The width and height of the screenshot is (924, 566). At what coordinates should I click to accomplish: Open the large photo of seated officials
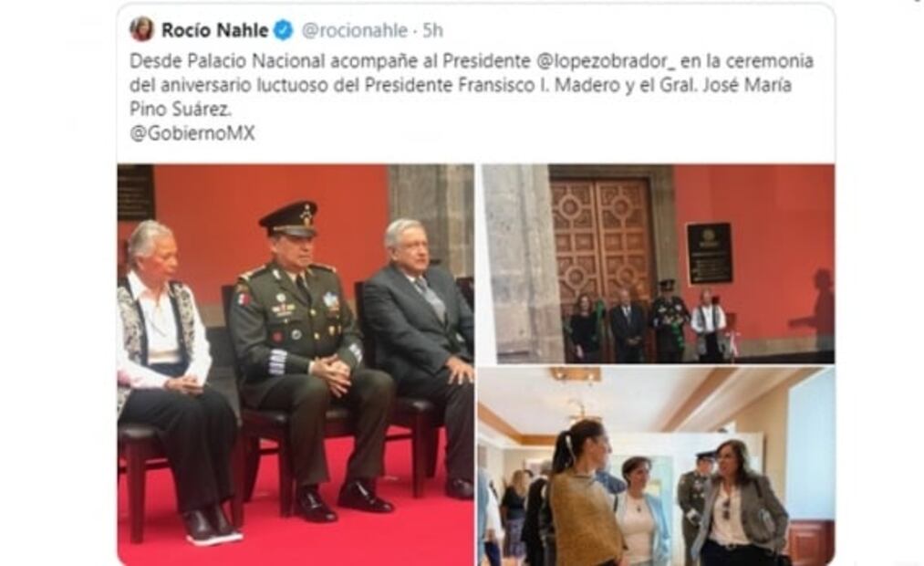[x=296, y=365]
